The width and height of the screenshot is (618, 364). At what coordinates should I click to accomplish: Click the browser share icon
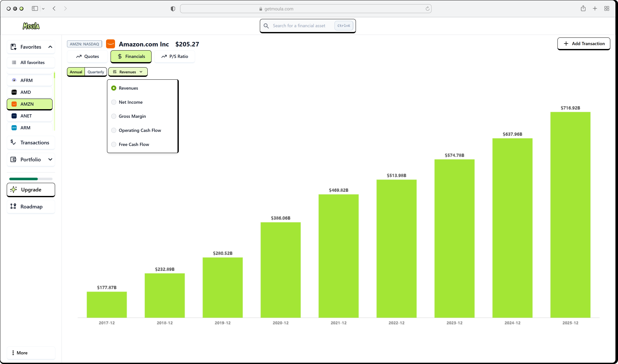pyautogui.click(x=583, y=9)
